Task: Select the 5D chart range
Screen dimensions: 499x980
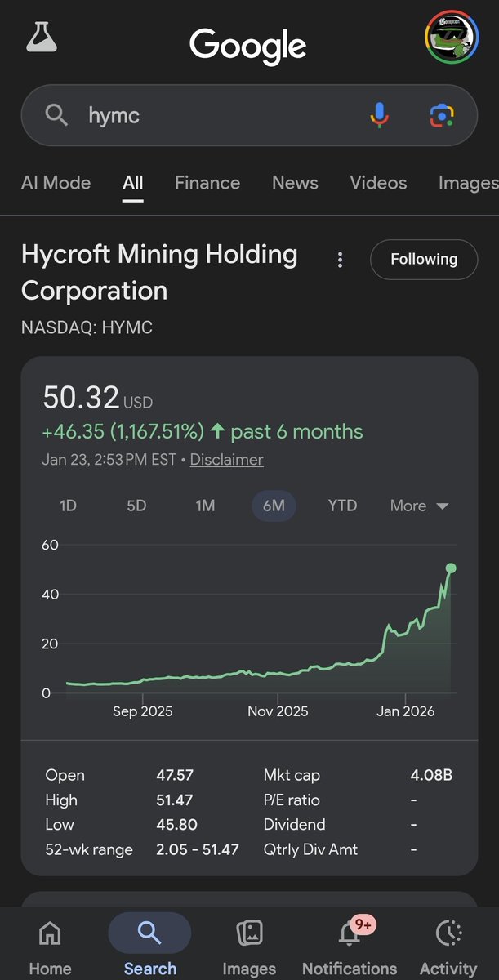Action: click(x=136, y=506)
